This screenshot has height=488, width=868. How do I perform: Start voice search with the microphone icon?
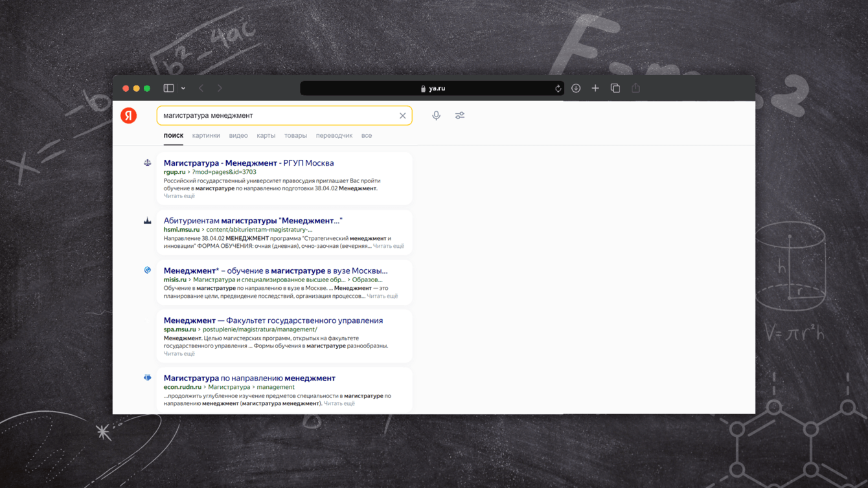click(x=436, y=115)
